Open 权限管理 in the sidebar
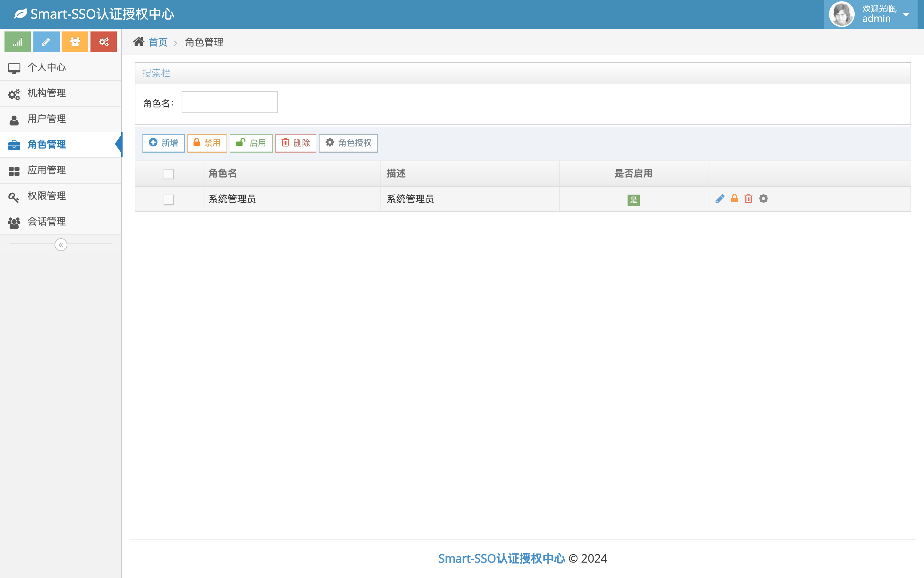This screenshot has height=578, width=924. point(61,196)
